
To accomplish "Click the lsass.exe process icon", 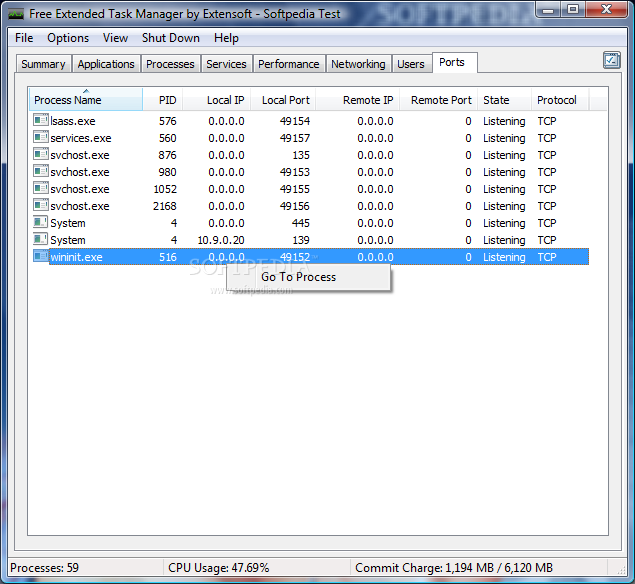I will coord(40,120).
